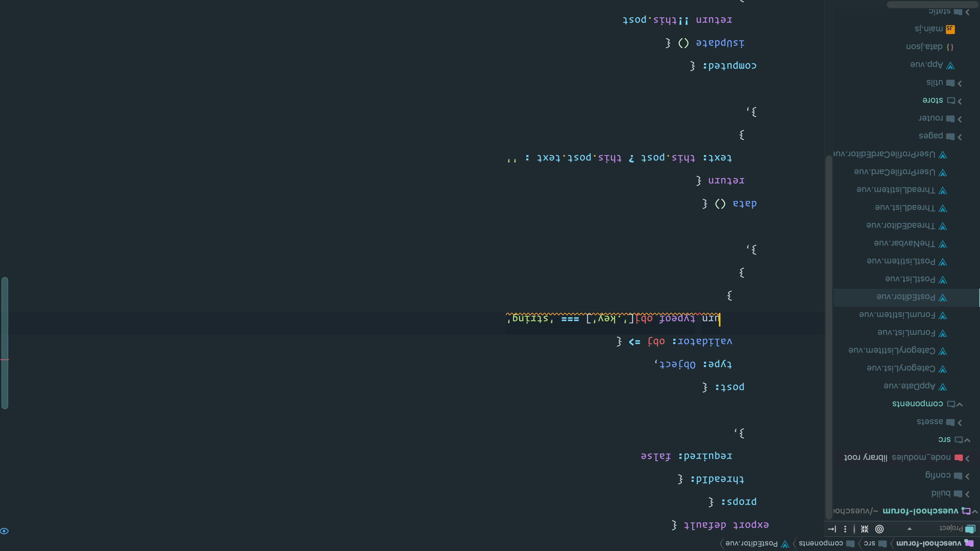Viewport: 980px width, 551px height.
Task: Expand the node_modules library root folder
Action: pos(967,458)
